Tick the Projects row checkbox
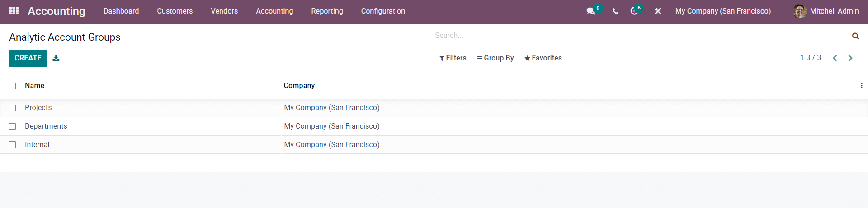Screen dimensions: 868x208 click(x=13, y=108)
